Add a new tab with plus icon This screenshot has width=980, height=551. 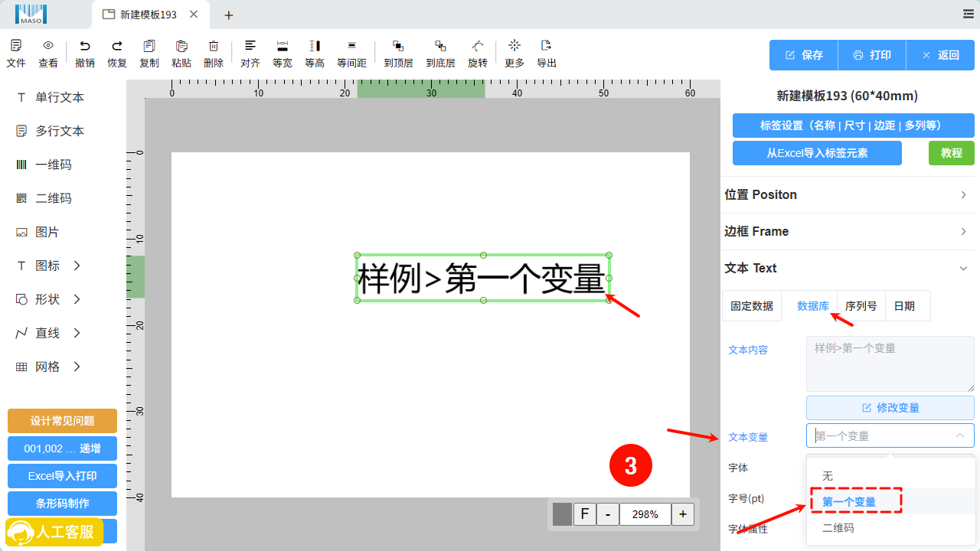click(228, 15)
